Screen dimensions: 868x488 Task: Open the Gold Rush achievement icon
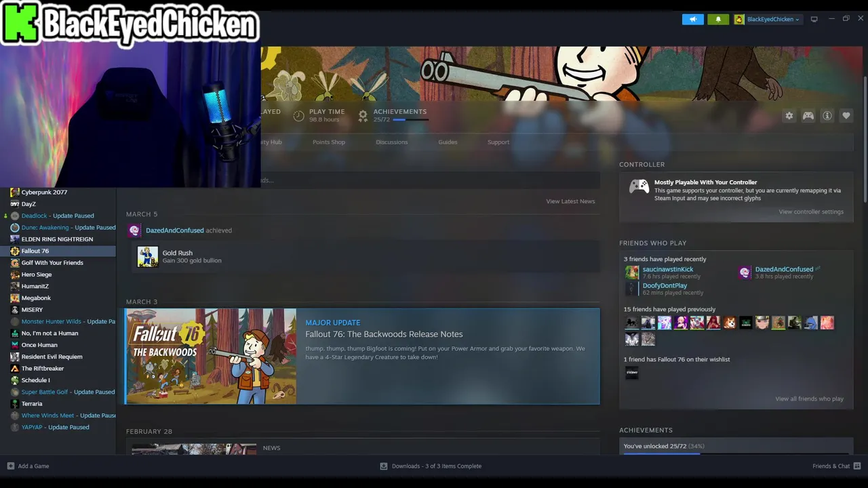coord(148,257)
